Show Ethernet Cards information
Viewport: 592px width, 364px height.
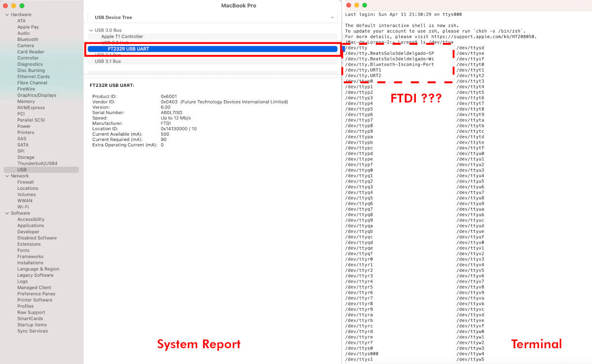34,76
